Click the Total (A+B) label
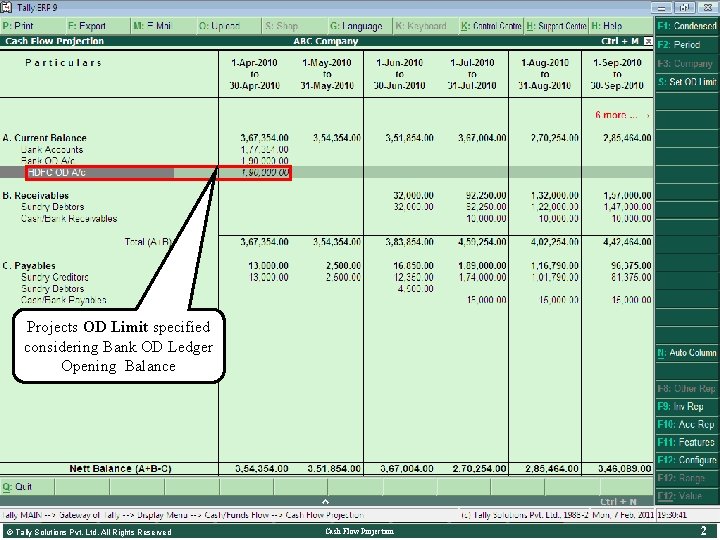The height and width of the screenshot is (540, 720). 148,242
